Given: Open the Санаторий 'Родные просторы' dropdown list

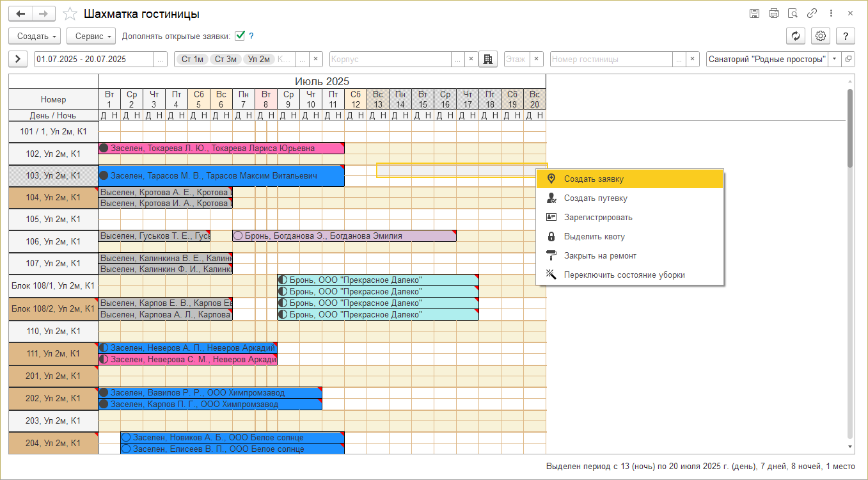Looking at the screenshot, I should 834,59.
